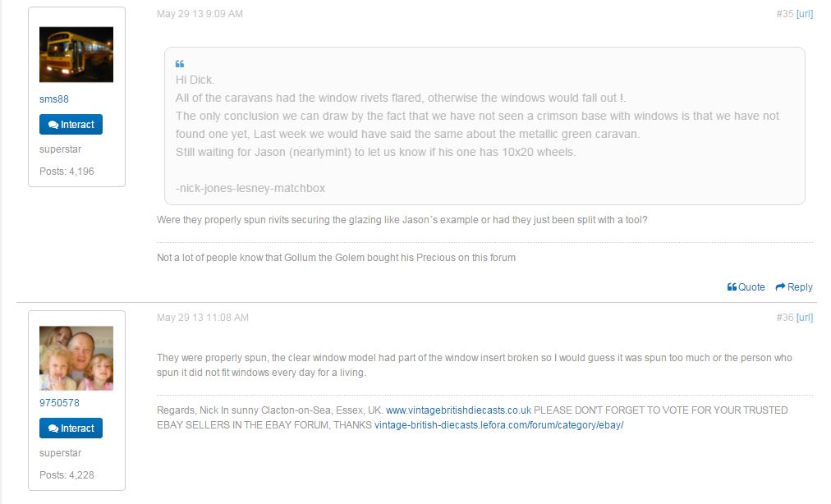Open www.vintagebritishdiecasts.co.uk signature link
831x504 pixels.
459,410
